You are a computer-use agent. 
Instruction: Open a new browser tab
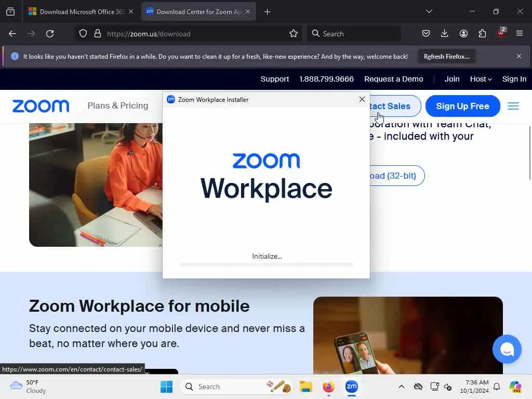pos(268,12)
